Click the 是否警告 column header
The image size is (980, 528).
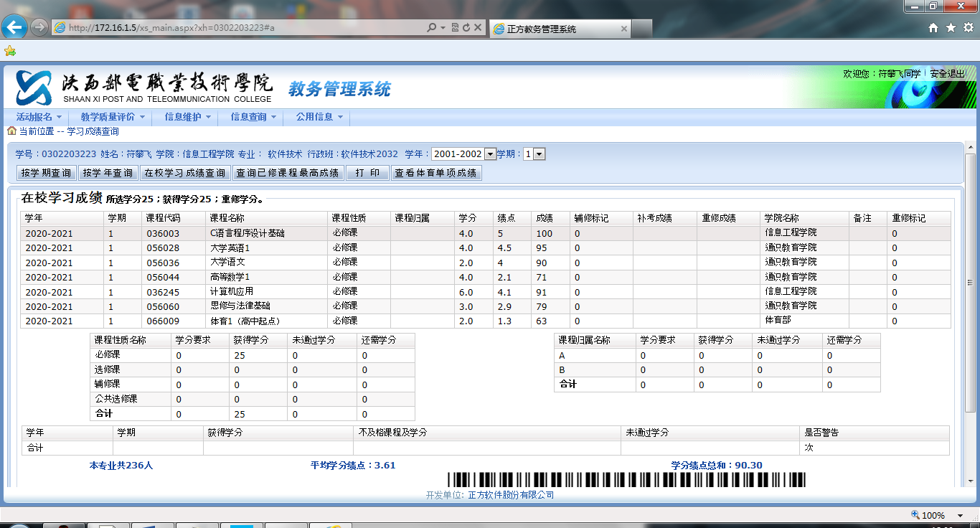tap(821, 433)
